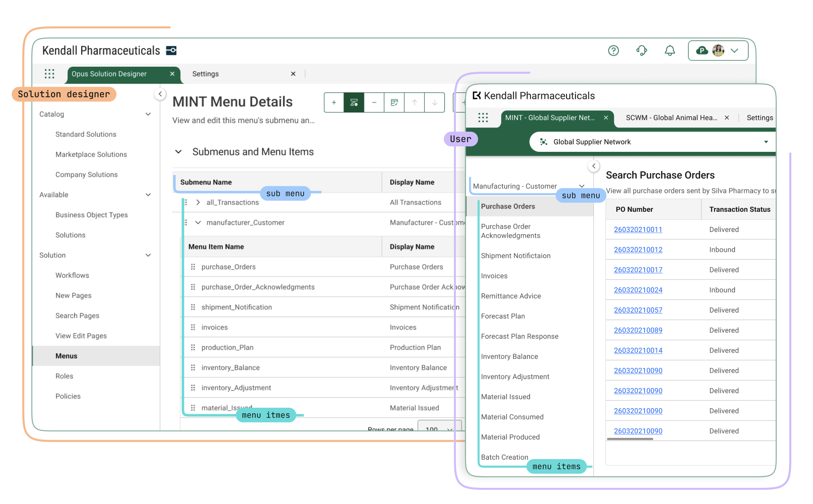Switch to the Settings tab in Solution Designer

click(205, 74)
